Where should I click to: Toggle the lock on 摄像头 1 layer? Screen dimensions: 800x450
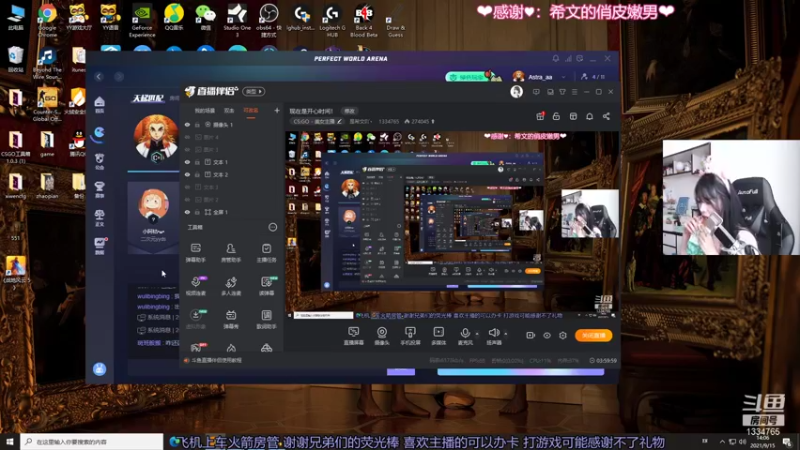tap(197, 124)
